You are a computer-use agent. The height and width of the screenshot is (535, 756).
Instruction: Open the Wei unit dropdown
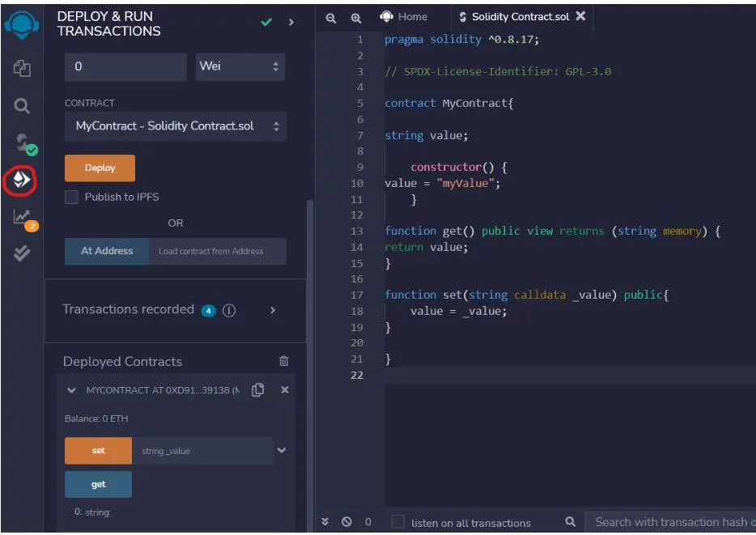click(x=240, y=66)
